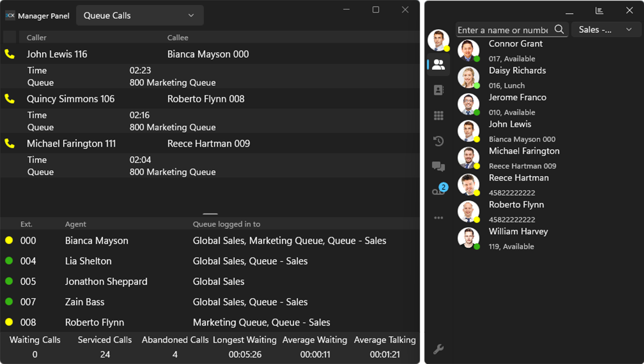Click contact Daisy Richards in the list
This screenshot has height=364, width=644.
[517, 71]
